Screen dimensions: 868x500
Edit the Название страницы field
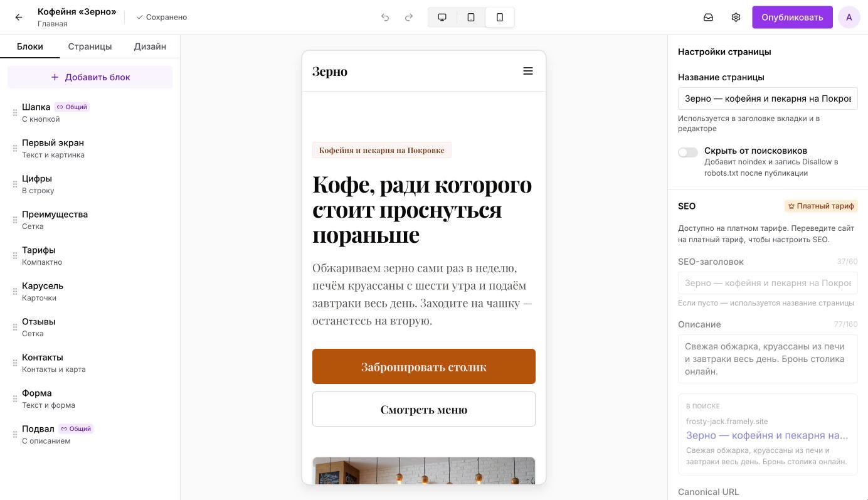pos(768,98)
